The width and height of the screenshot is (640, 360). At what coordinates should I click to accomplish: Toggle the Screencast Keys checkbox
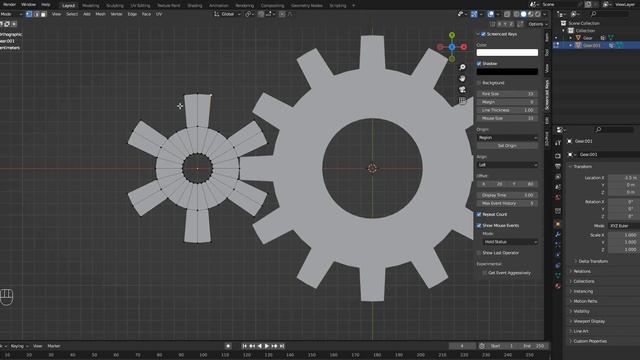pyautogui.click(x=483, y=34)
